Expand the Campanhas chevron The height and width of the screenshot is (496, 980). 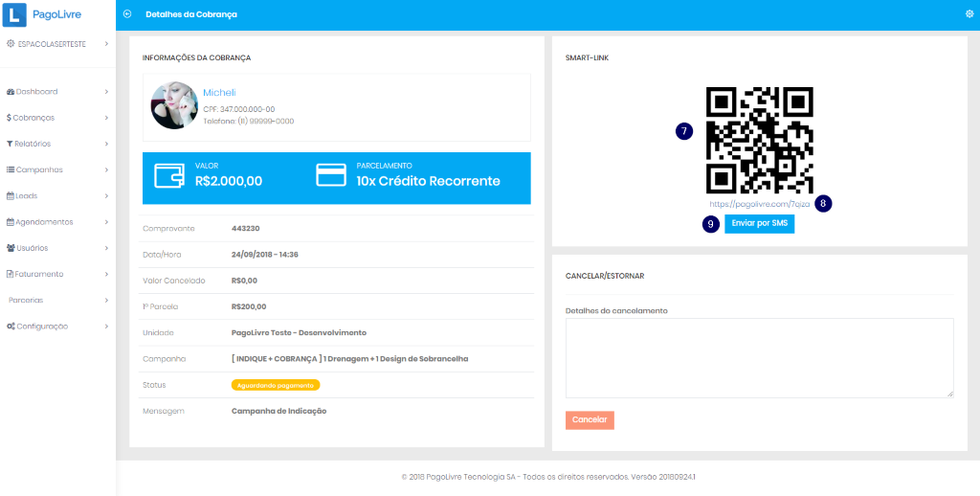click(107, 170)
